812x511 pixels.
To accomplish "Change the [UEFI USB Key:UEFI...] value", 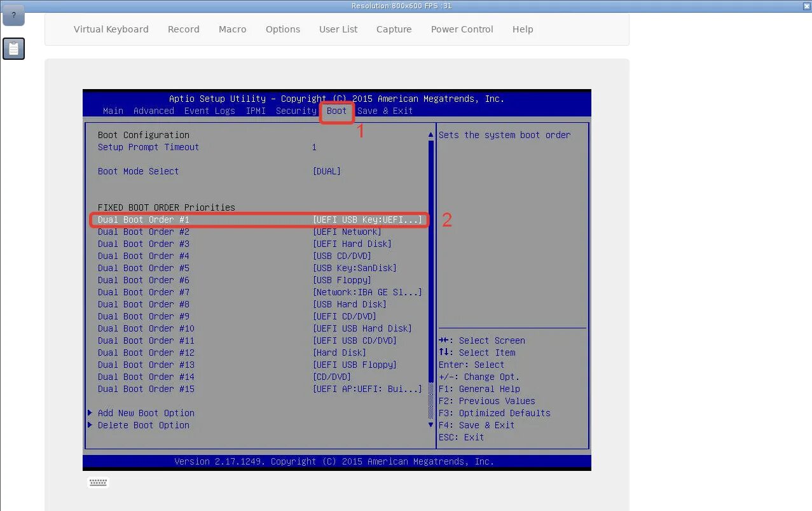I will [x=368, y=220].
